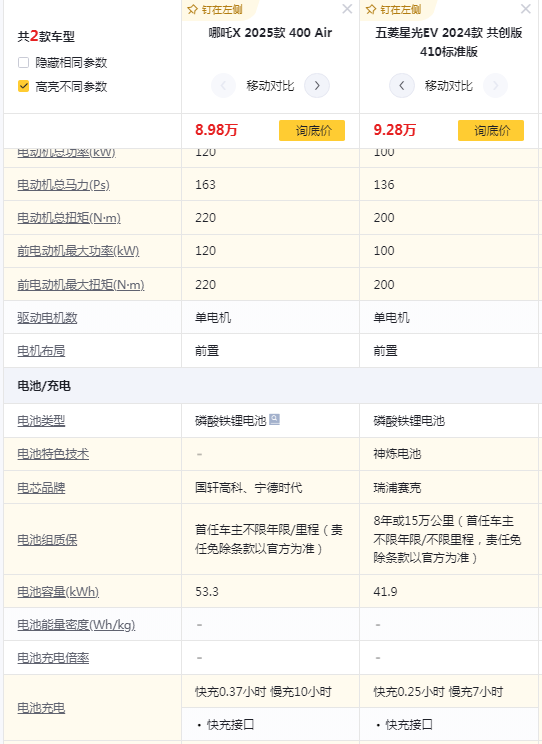Click disabled left arrow under 哪吒X

point(223,86)
